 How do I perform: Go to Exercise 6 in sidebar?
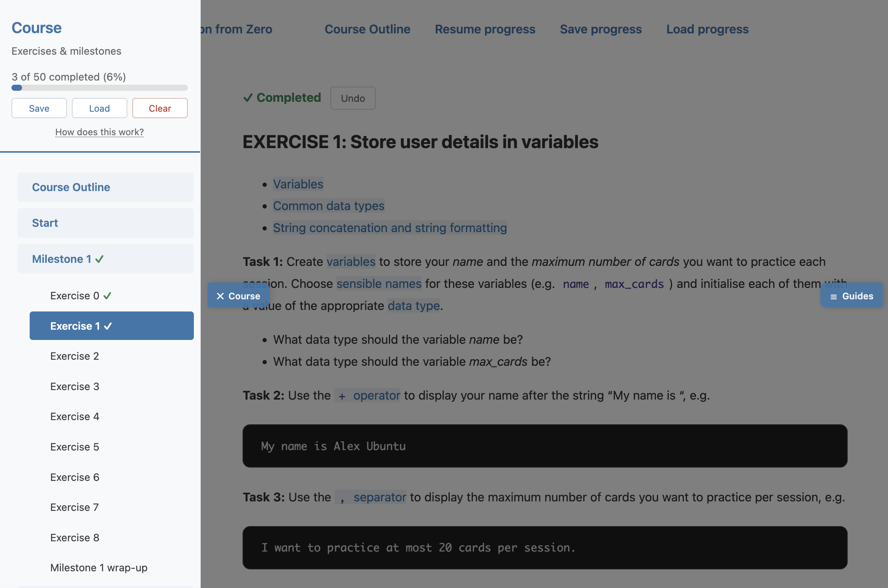(x=112, y=477)
